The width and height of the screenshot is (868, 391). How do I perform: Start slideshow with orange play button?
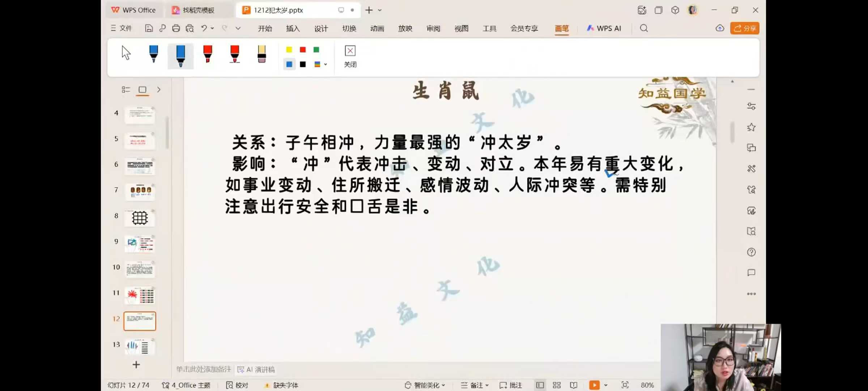point(594,385)
